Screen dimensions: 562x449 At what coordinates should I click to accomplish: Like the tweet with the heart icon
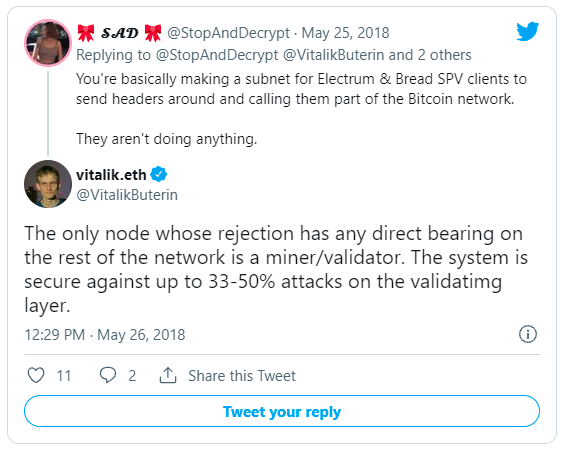(36, 375)
